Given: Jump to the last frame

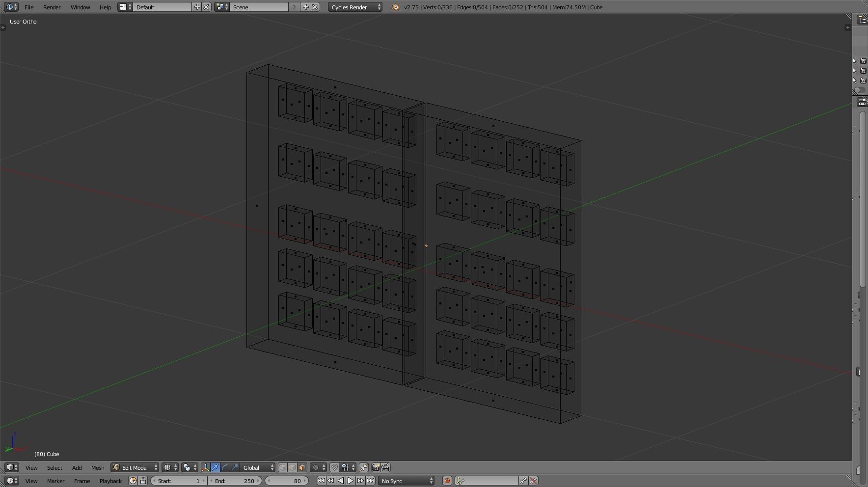Looking at the screenshot, I should [x=370, y=481].
